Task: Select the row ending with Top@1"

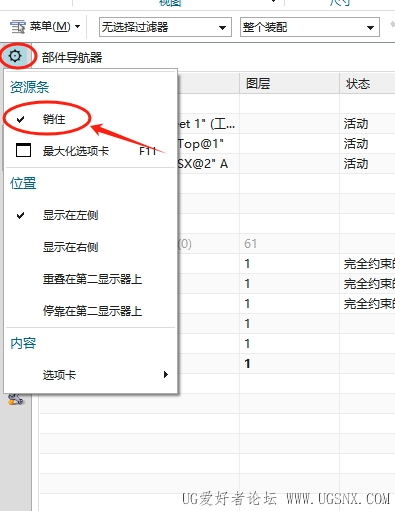Action: [201, 144]
